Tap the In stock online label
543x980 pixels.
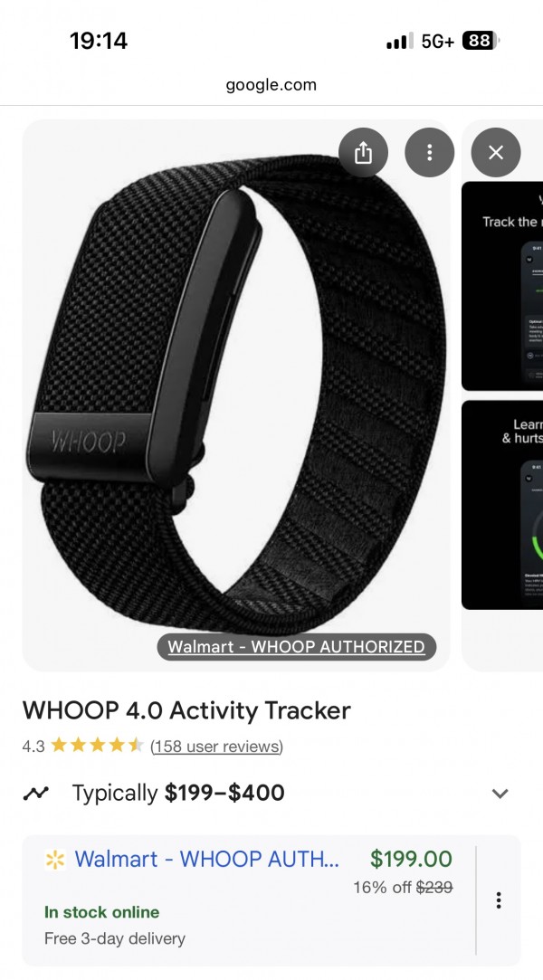102,912
